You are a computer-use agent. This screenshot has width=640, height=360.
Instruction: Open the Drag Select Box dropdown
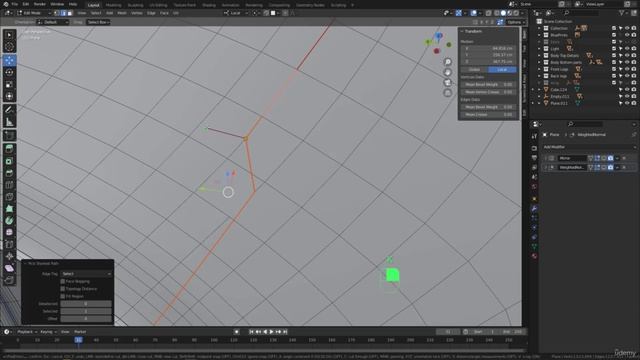point(98,22)
